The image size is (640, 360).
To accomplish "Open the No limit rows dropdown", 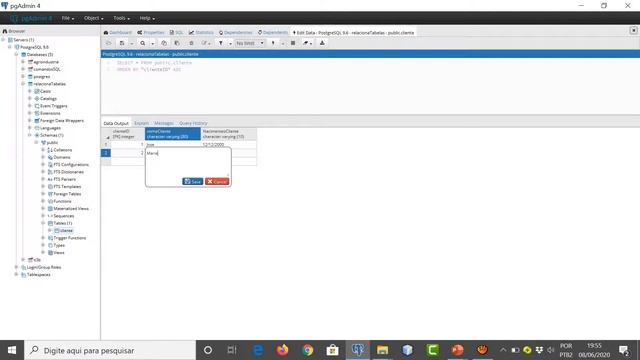I will point(250,43).
